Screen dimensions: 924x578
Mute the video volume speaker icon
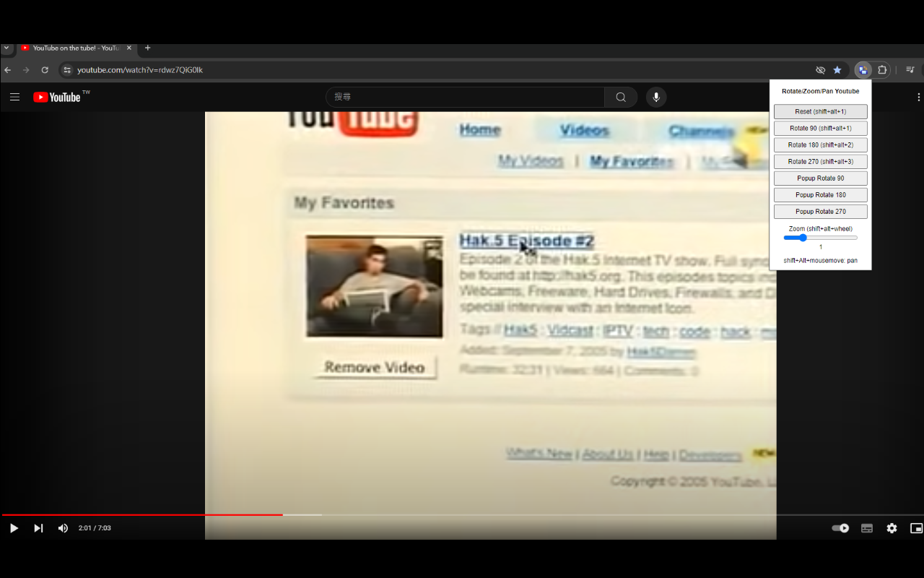pos(63,528)
